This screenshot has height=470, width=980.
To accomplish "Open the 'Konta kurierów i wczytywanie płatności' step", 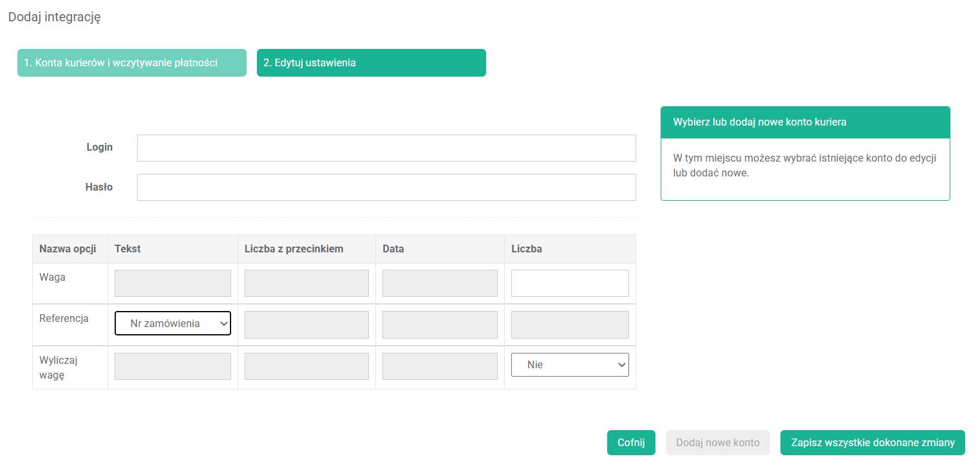I will (131, 63).
